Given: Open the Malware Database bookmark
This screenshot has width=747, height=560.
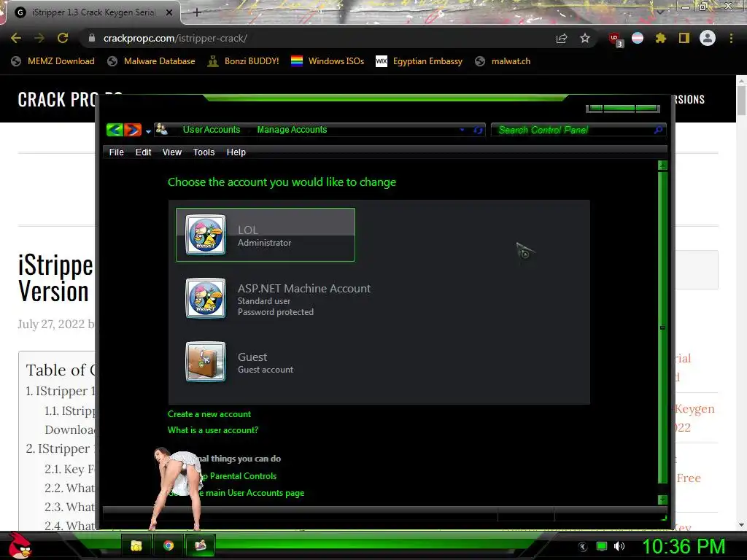Looking at the screenshot, I should point(152,61).
